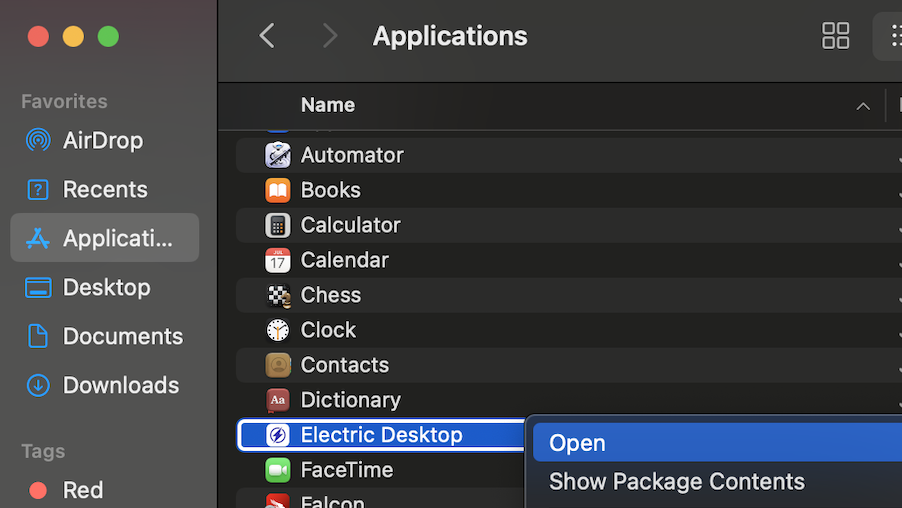Select the Applications sidebar icon
Viewport: 902px width, 508px height.
[x=38, y=238]
